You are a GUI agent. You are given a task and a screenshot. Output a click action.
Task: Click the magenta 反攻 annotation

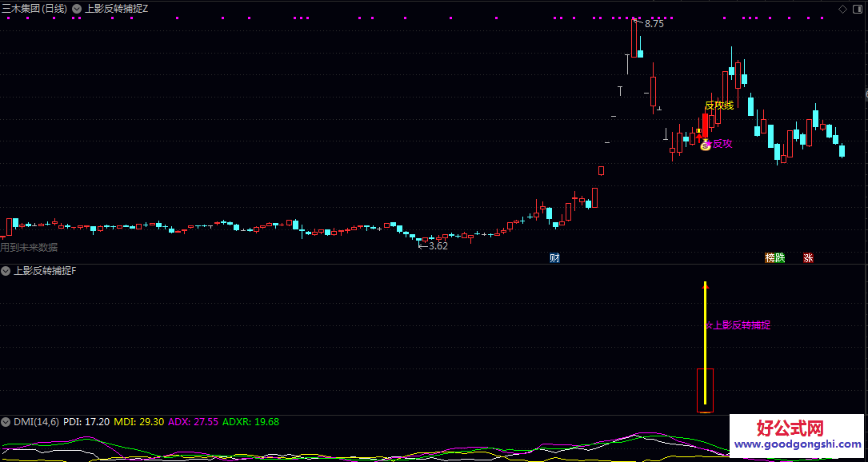[x=722, y=144]
